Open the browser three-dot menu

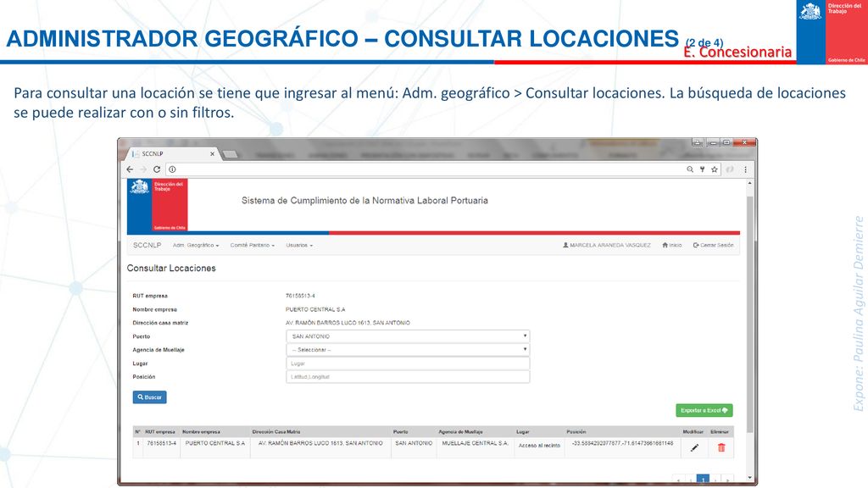pos(745,169)
